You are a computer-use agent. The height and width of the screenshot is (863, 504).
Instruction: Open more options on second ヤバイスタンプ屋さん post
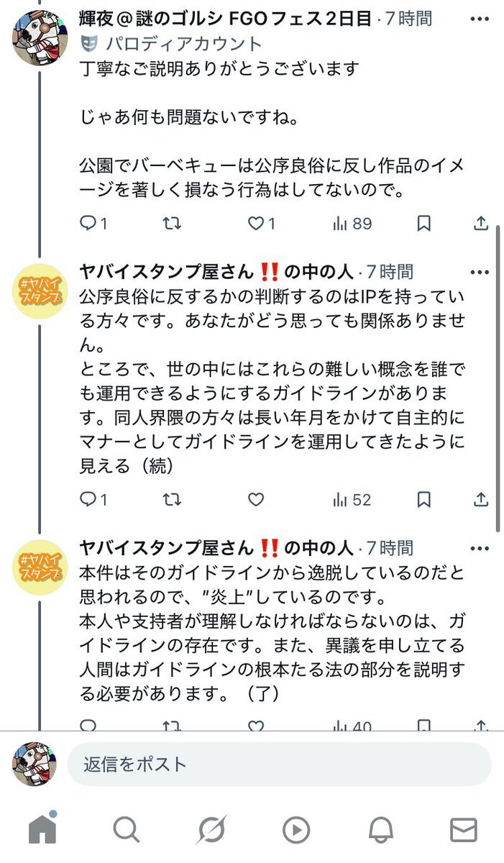tap(479, 549)
